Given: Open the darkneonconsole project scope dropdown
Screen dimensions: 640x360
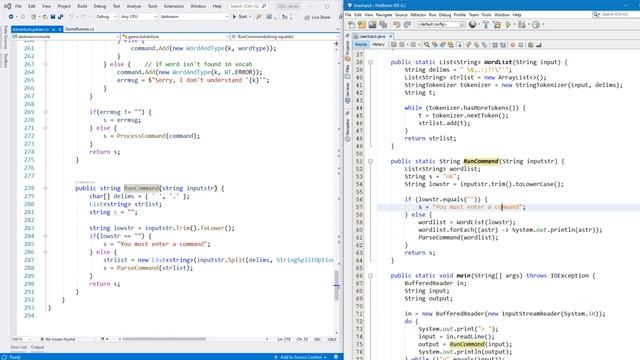Looking at the screenshot, I should point(65,37).
